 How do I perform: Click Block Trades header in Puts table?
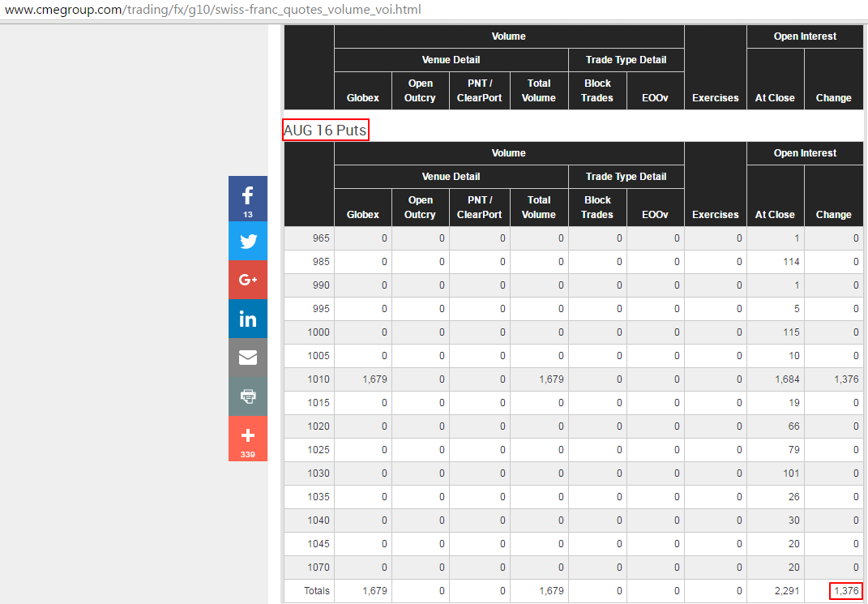point(597,207)
